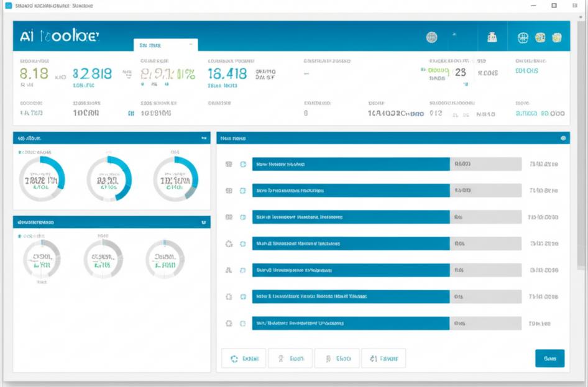Screen dimensions: 588x387
Task: Click the globe icon in the header bar
Action: (431, 37)
